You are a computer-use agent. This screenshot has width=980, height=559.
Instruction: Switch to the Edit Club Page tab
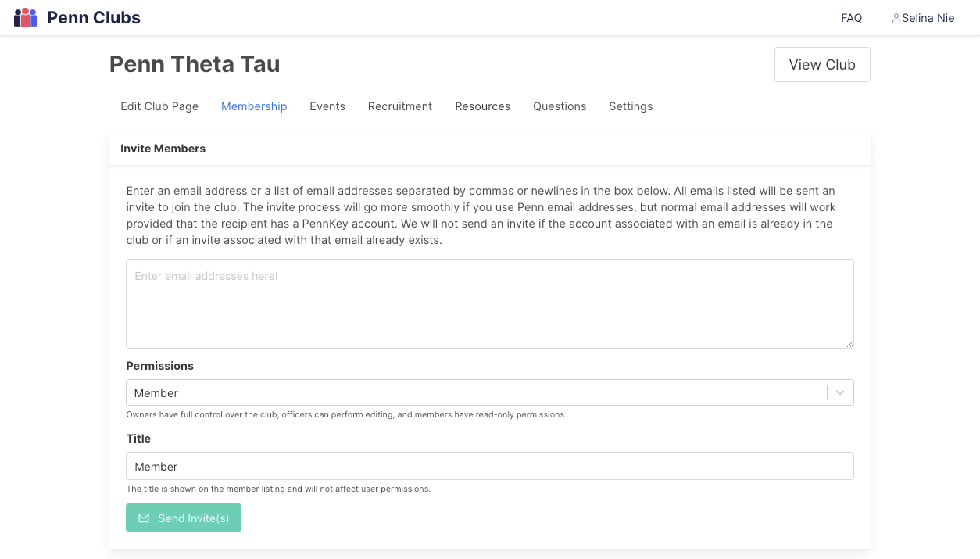coord(159,106)
